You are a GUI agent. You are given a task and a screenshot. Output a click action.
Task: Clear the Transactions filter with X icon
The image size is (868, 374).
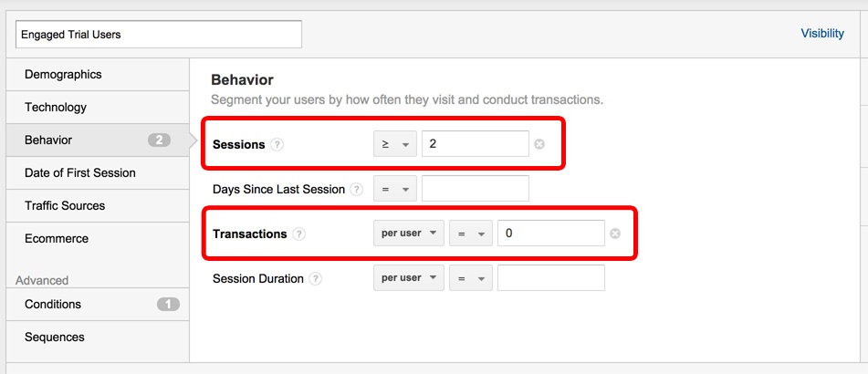[x=615, y=234]
